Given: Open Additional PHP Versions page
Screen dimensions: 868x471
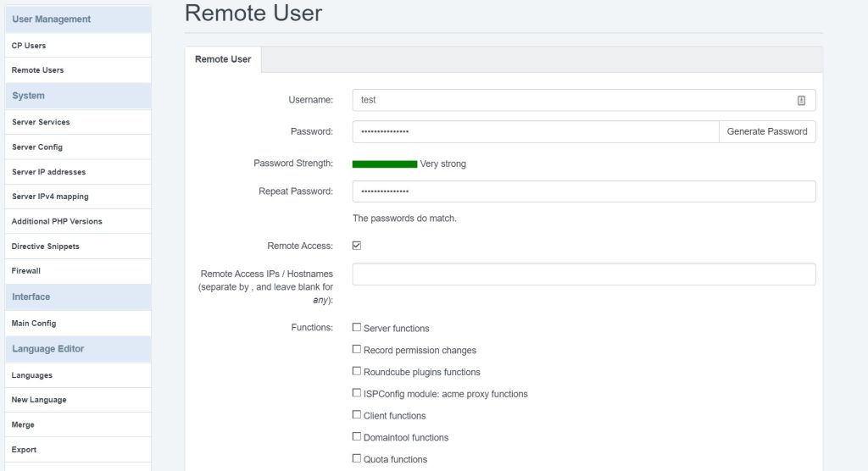Looking at the screenshot, I should (x=57, y=221).
